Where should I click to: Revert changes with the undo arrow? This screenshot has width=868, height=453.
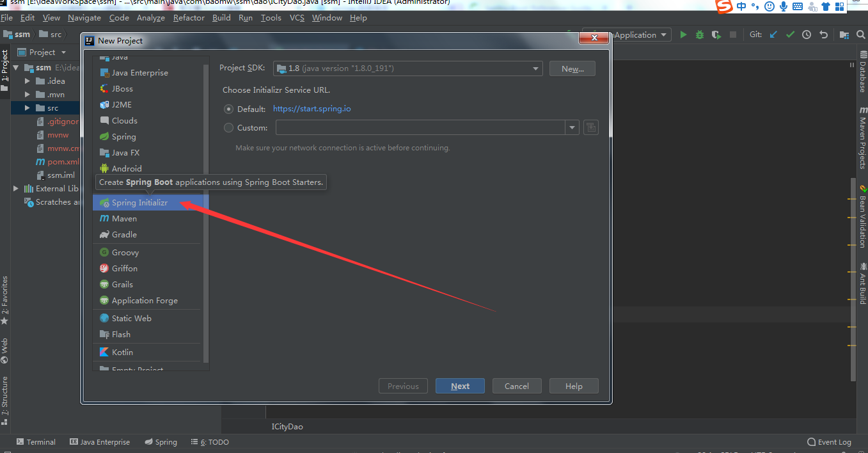coord(823,35)
